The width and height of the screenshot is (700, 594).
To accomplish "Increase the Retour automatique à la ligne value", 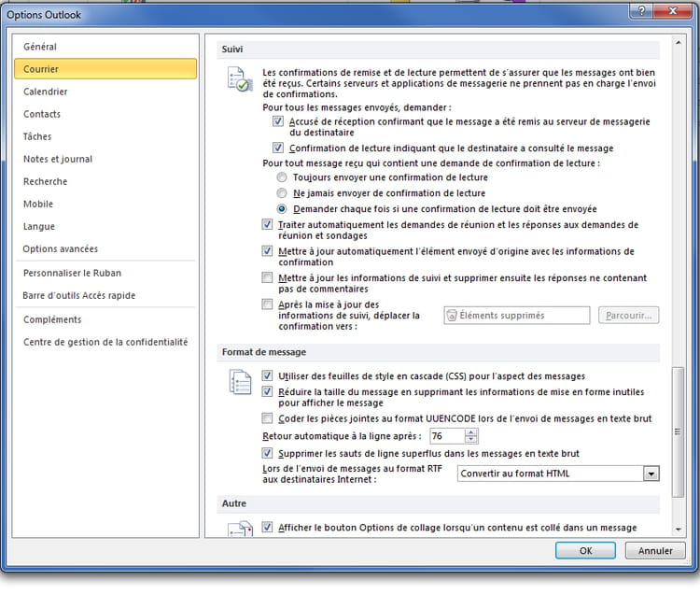I will (x=471, y=432).
